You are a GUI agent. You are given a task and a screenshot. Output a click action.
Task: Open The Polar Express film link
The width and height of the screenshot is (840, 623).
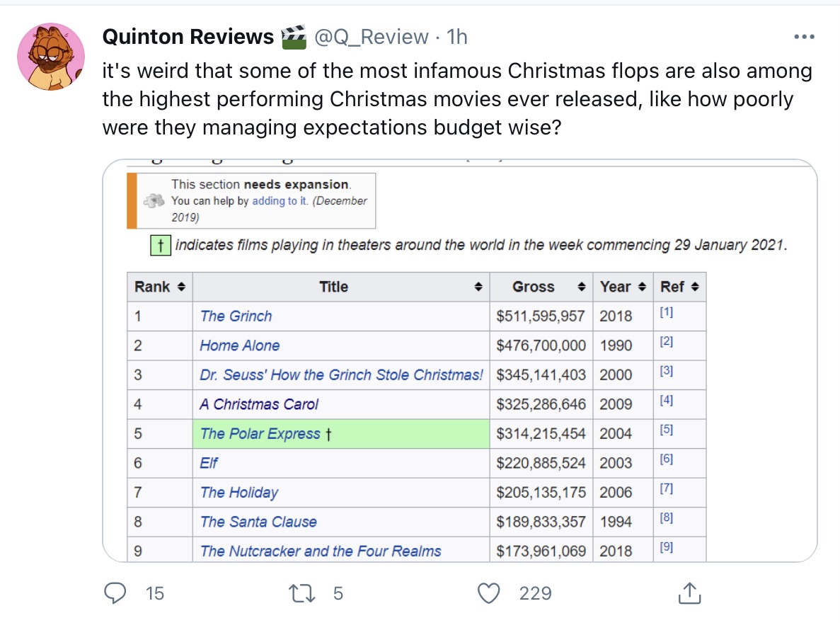[260, 433]
